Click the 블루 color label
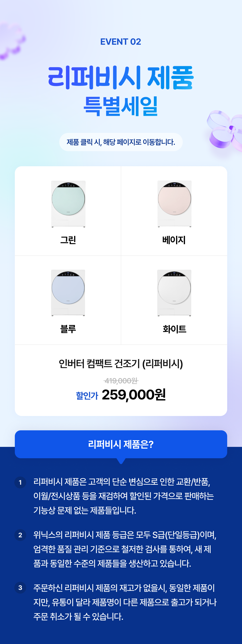242x644 pixels. pos(68,329)
